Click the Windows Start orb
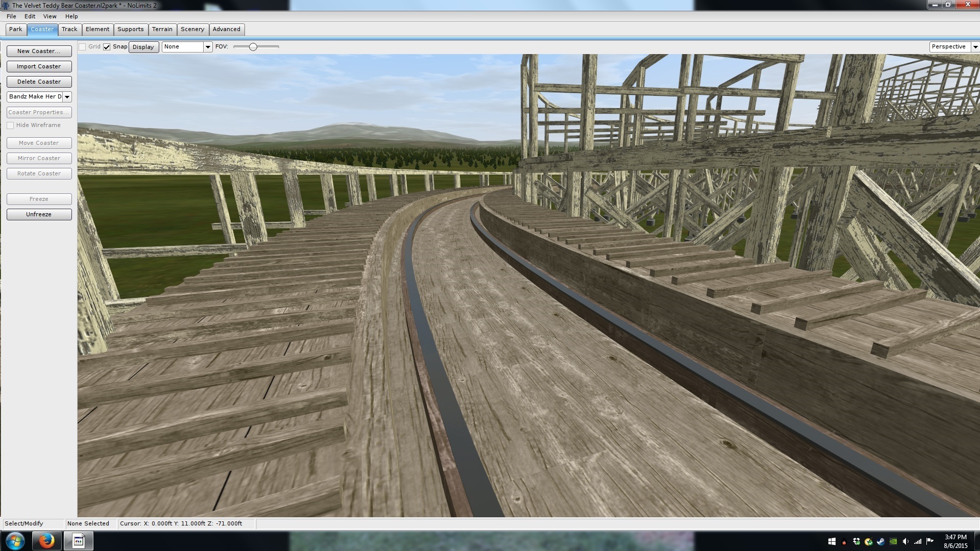 [x=15, y=541]
